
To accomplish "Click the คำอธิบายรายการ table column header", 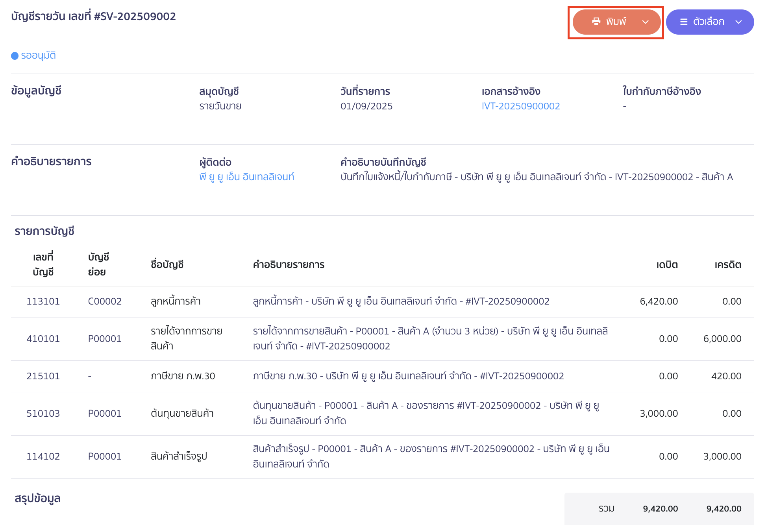I will 289,265.
